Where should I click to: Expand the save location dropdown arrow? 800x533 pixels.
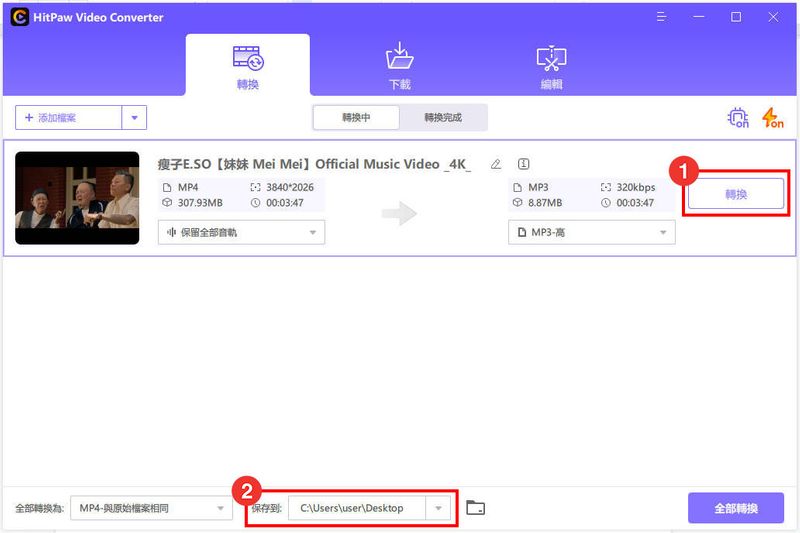tap(438, 508)
